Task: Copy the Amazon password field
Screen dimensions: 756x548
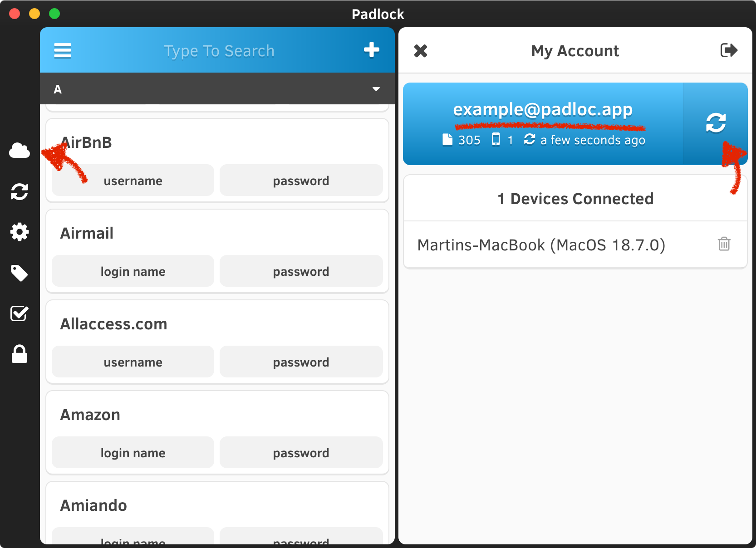Action: click(301, 453)
